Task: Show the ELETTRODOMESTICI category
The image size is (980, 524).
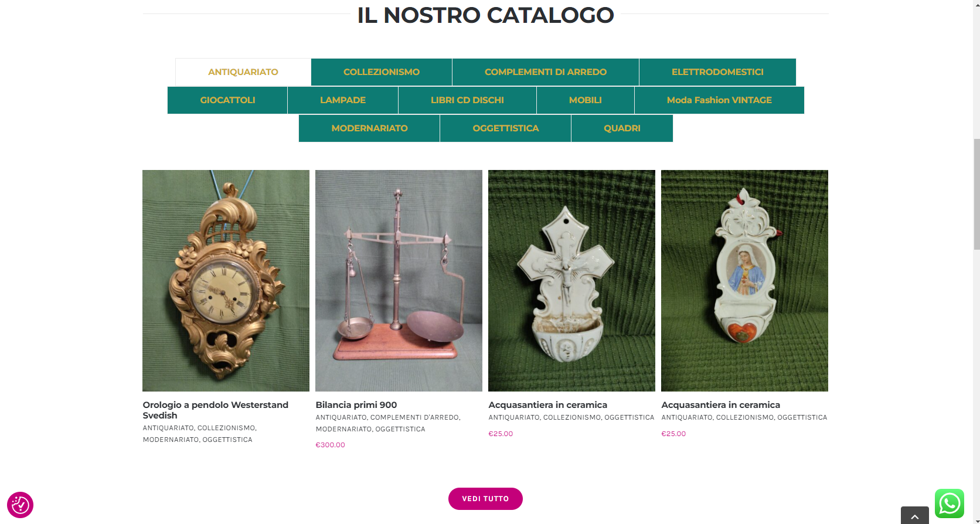Action: pos(717,72)
